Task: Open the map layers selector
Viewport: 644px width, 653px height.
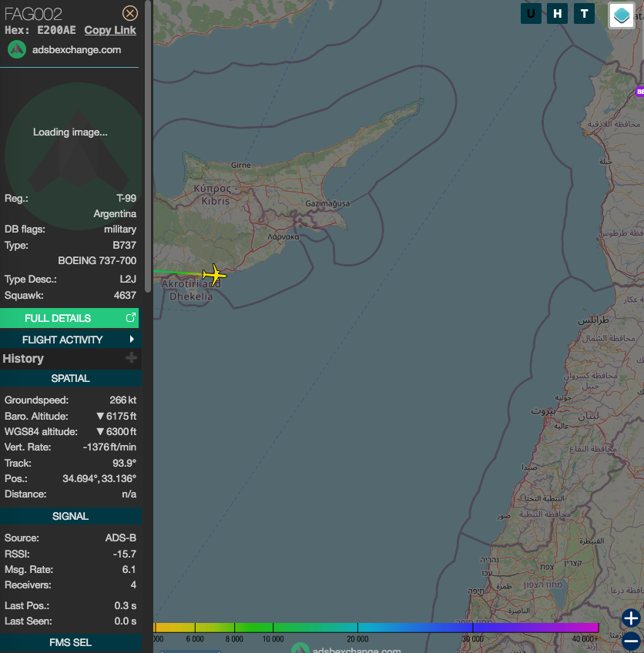Action: point(622,15)
